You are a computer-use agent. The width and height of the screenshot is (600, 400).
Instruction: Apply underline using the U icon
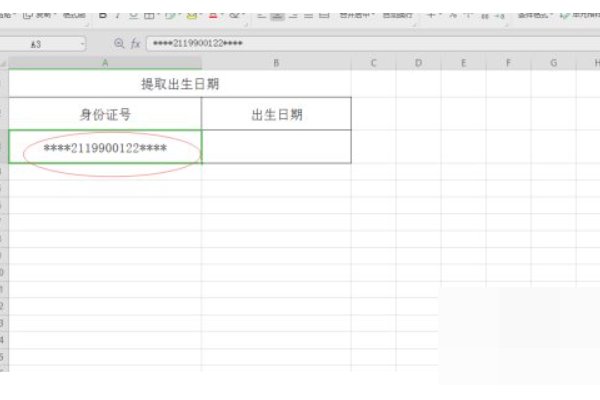point(132,16)
